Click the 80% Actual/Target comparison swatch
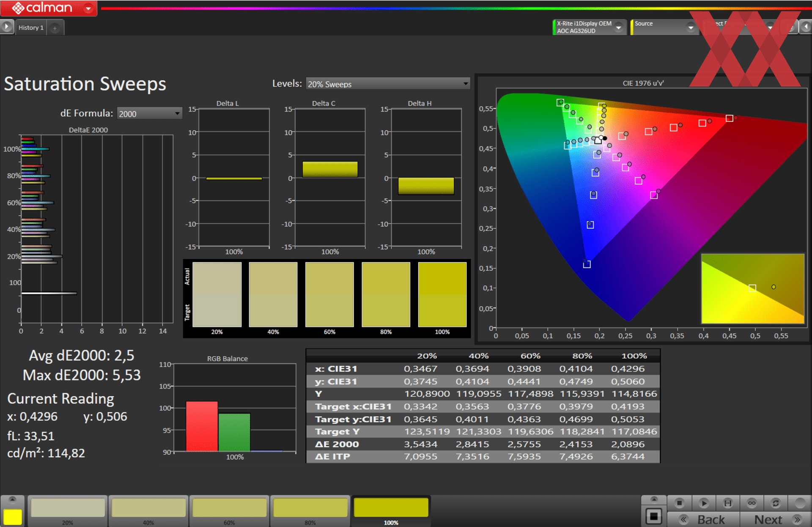This screenshot has height=527, width=812. click(x=386, y=294)
